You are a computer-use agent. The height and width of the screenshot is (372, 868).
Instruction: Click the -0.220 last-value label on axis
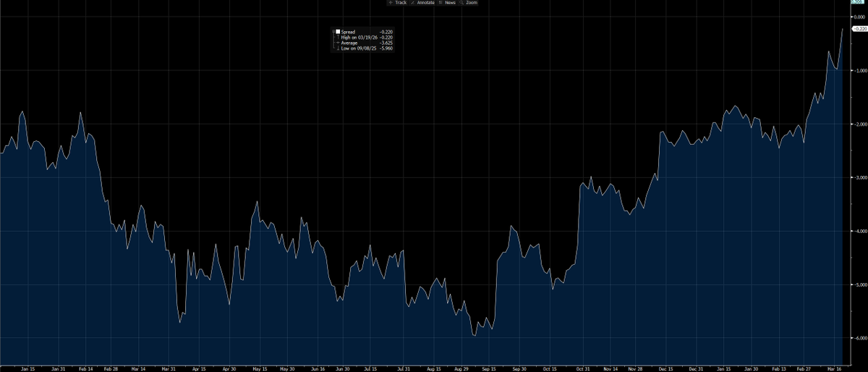point(859,28)
